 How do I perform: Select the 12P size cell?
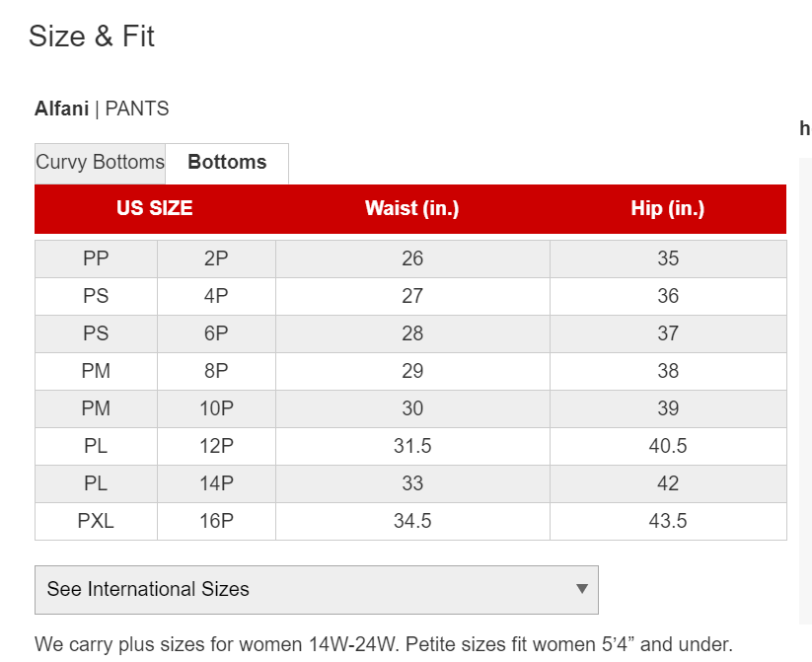[x=216, y=446]
